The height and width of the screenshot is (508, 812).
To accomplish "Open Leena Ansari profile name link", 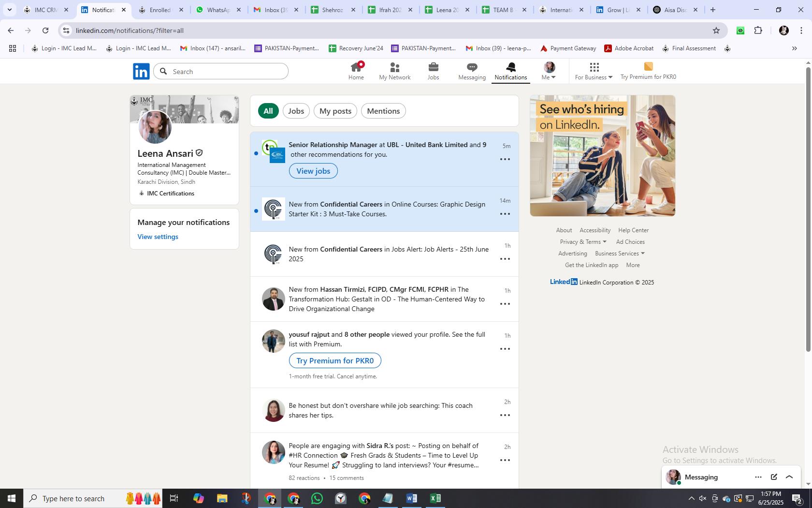I will pyautogui.click(x=165, y=153).
